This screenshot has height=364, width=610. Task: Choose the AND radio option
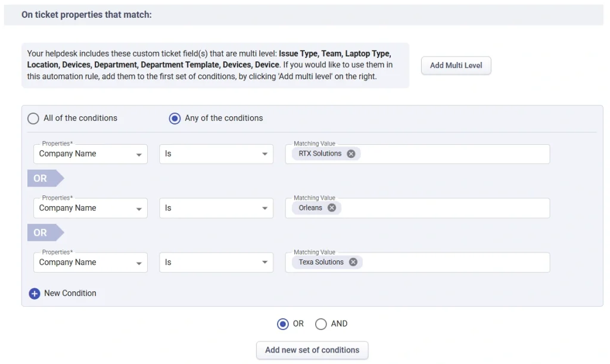pyautogui.click(x=321, y=324)
